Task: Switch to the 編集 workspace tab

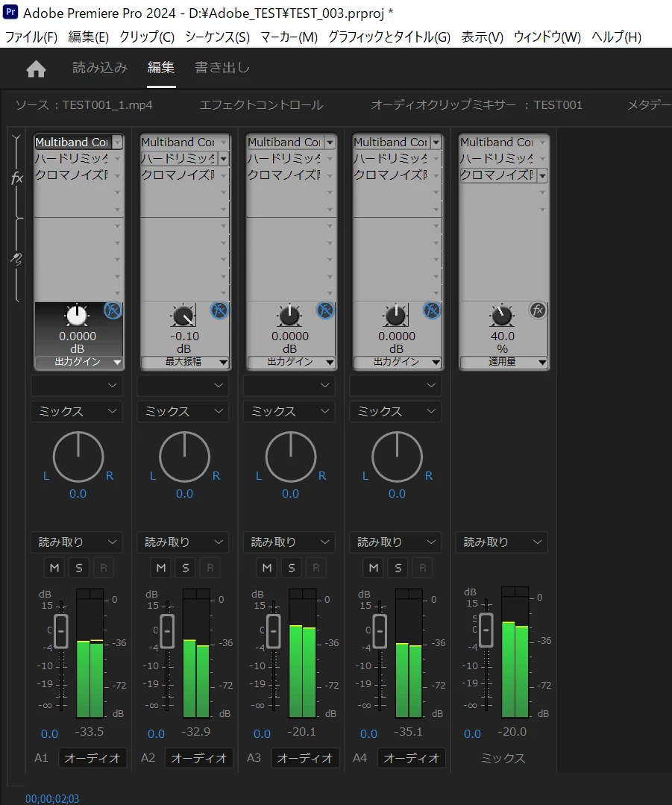Action: click(161, 68)
